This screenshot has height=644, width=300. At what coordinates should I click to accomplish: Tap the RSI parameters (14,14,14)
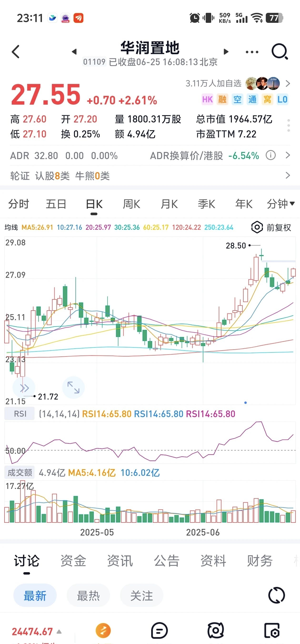(59, 414)
